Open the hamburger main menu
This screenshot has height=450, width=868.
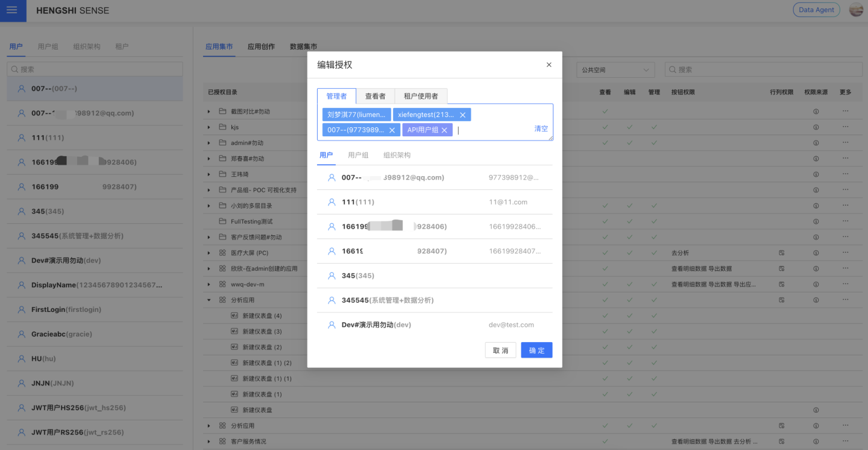[12, 10]
